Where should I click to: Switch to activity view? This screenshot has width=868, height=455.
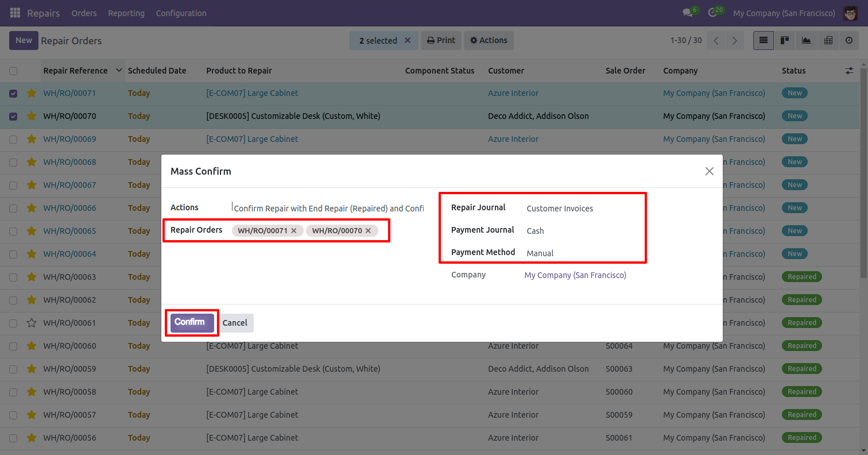(849, 41)
